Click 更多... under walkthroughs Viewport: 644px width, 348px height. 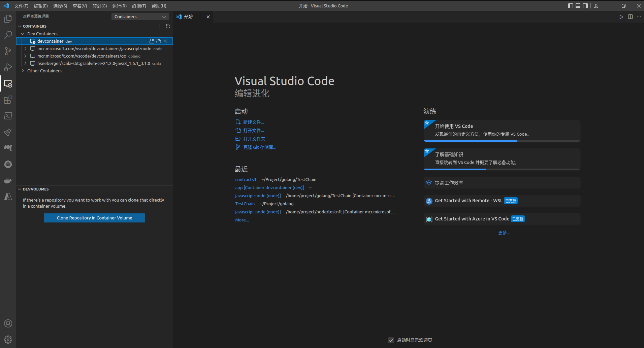point(504,233)
